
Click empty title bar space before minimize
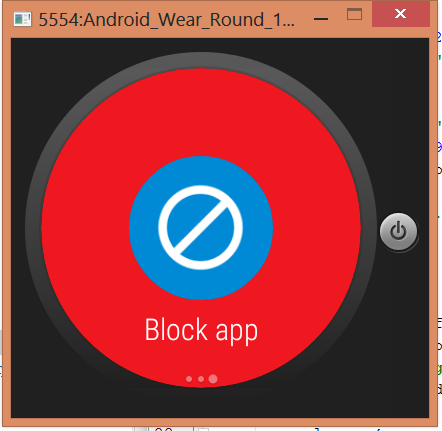[x=302, y=19]
